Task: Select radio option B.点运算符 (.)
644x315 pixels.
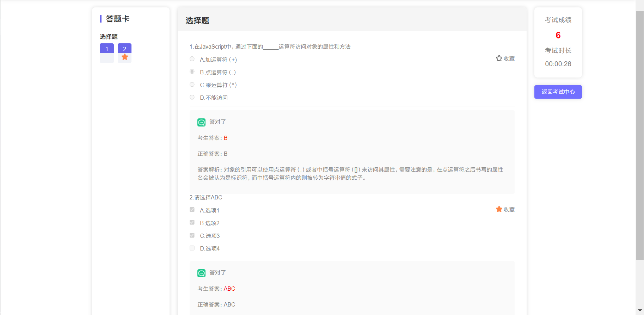Action: 192,72
